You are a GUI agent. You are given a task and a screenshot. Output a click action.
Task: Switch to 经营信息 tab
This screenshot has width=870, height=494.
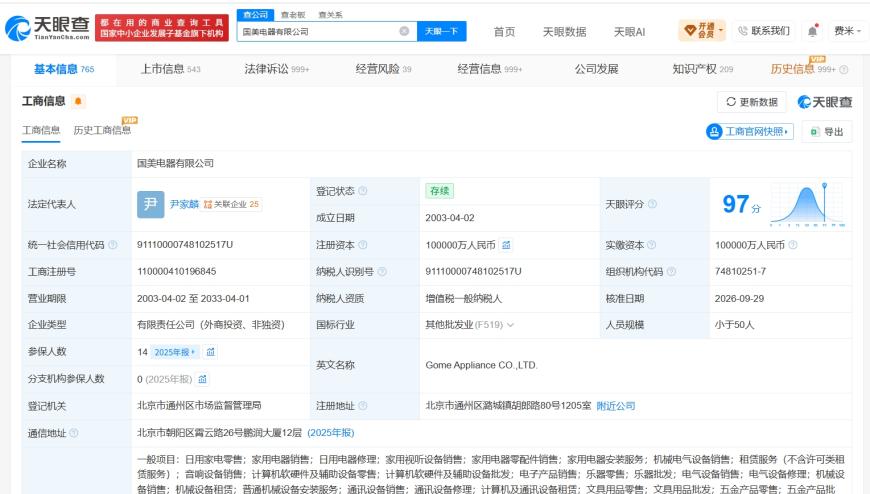coord(490,69)
